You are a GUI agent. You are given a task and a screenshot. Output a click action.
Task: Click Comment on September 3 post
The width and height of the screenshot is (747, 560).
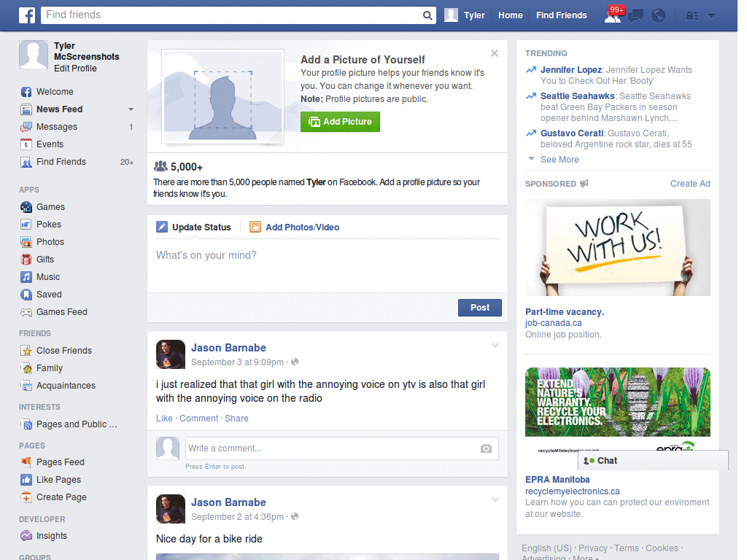click(198, 418)
